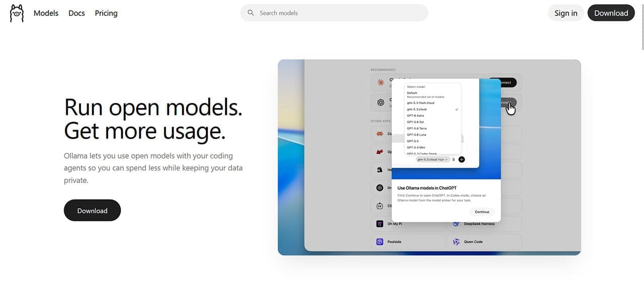This screenshot has height=291, width=644.
Task: Click the Qwen Code app icon
Action: 456,242
